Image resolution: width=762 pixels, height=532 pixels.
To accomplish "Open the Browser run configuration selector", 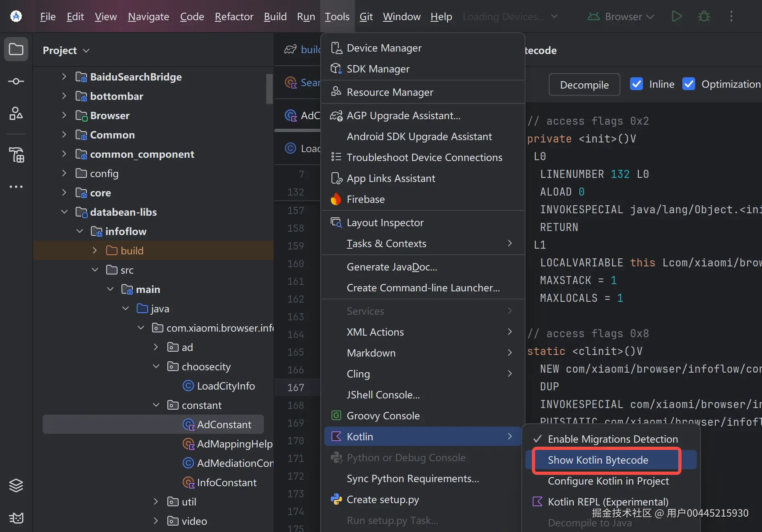I will (621, 16).
